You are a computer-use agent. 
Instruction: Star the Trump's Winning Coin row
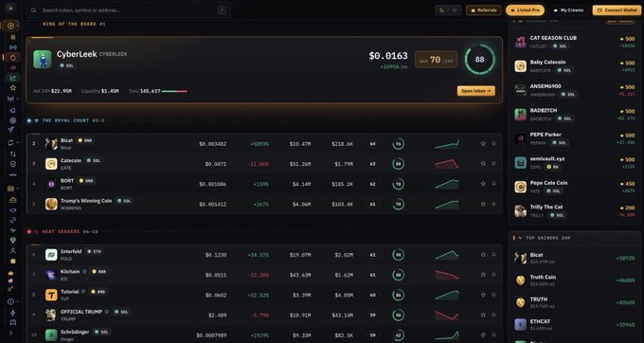coord(483,204)
